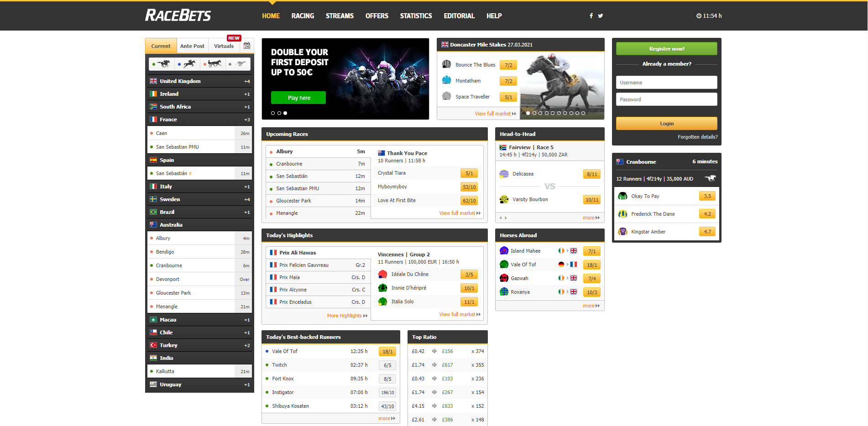Toggle the red-dot harness racing filter
Viewport: 868px width, 426px height.
coord(213,64)
